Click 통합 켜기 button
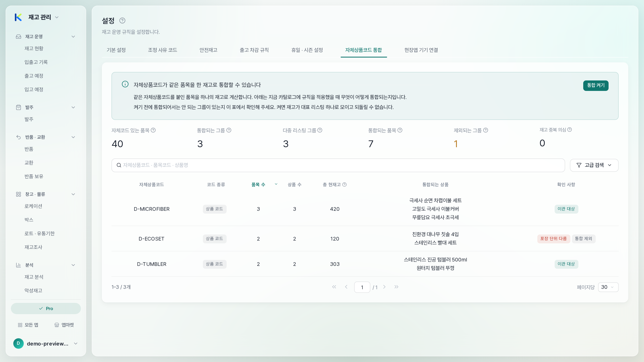The image size is (644, 362). tap(596, 85)
